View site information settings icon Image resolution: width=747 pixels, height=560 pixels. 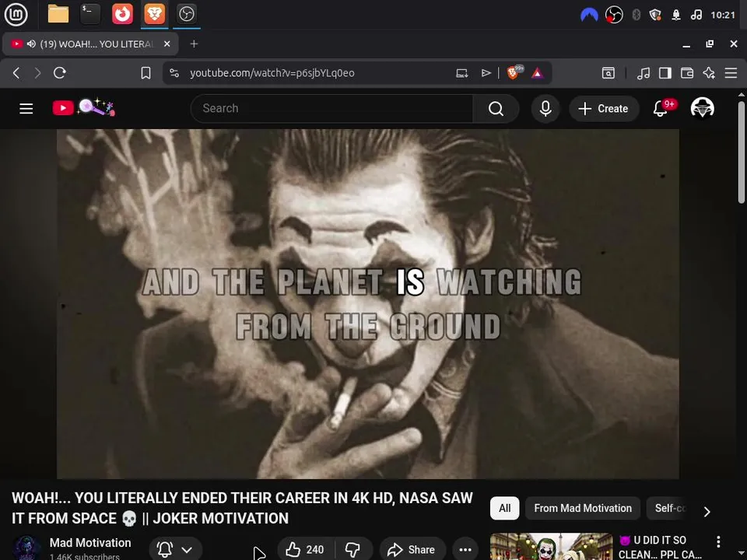click(174, 73)
